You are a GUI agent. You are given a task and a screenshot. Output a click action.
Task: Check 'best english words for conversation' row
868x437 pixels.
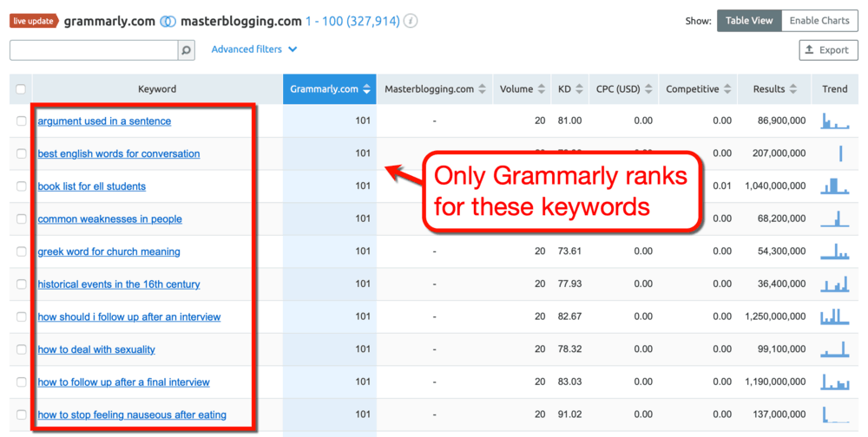point(21,153)
